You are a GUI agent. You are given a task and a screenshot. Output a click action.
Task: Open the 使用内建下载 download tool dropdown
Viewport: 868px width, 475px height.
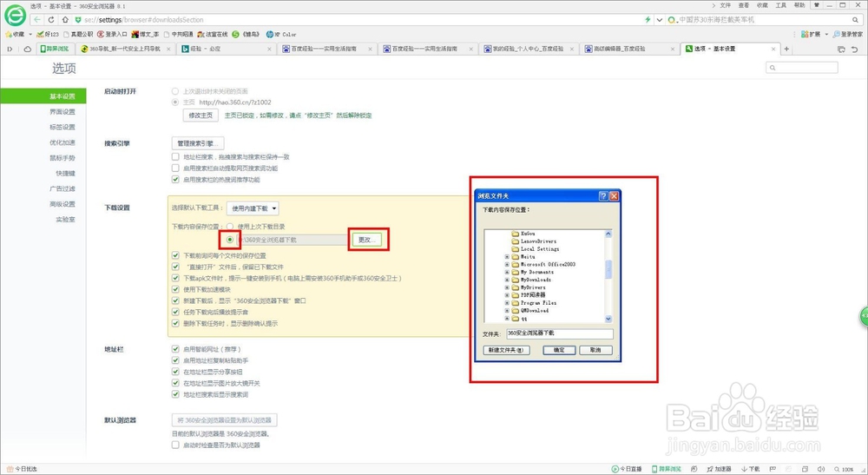coord(253,208)
